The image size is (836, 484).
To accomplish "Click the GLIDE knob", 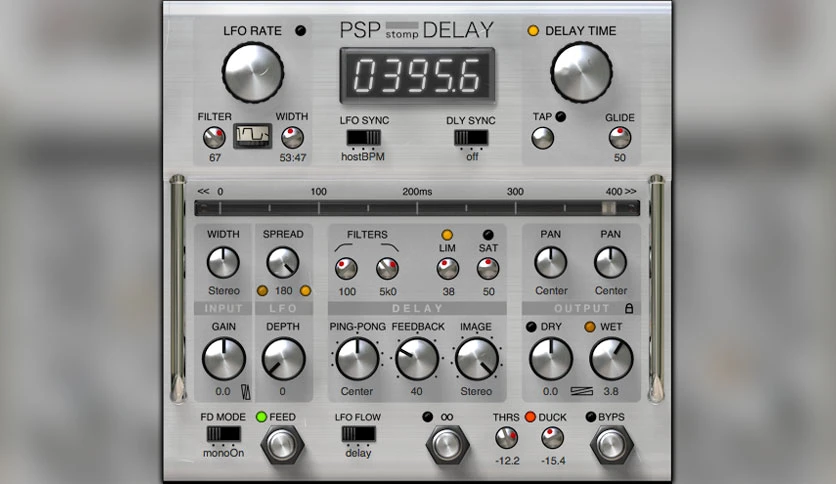I will click(620, 138).
